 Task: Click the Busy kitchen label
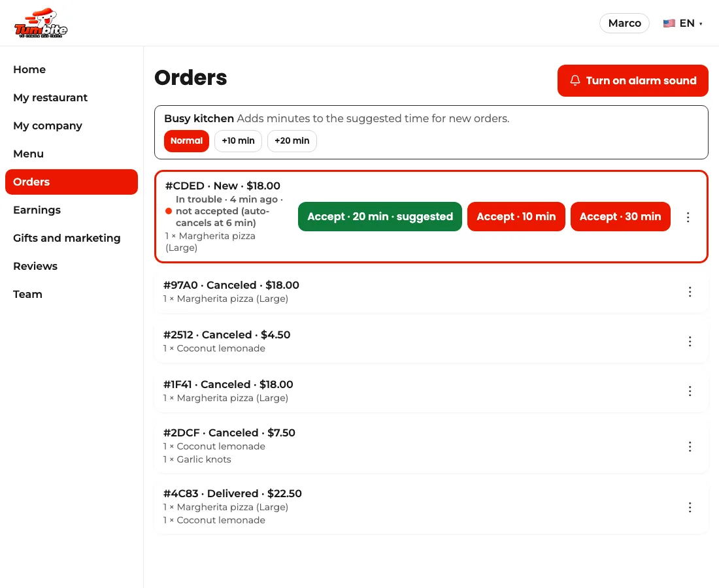tap(199, 118)
